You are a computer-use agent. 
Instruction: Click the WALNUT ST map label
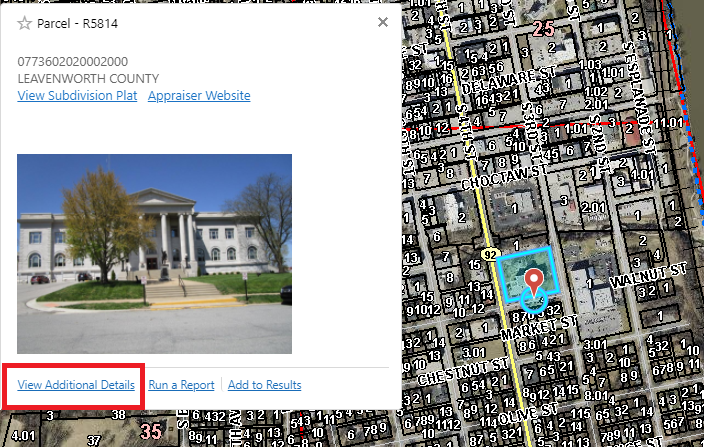(648, 275)
